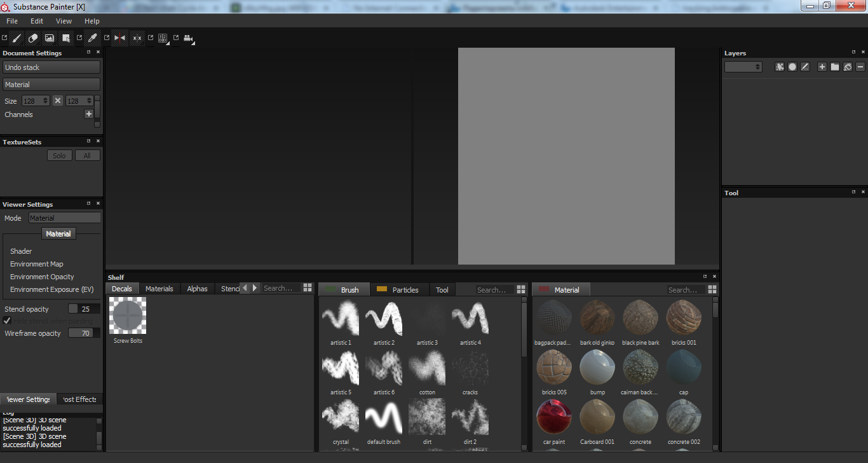Toggle the symmetry mirror tool
This screenshot has width=868, height=463.
click(x=119, y=38)
